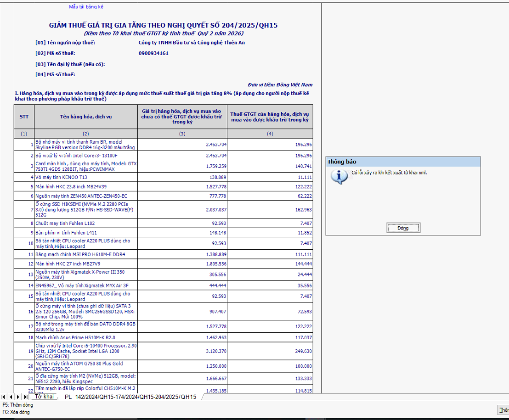Click the Thông báo dialog title bar

coord(403,162)
